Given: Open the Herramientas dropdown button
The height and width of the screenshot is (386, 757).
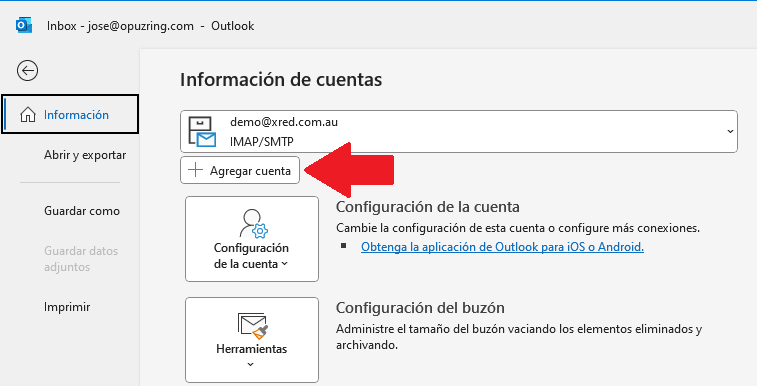Looking at the screenshot, I should coord(252,340).
